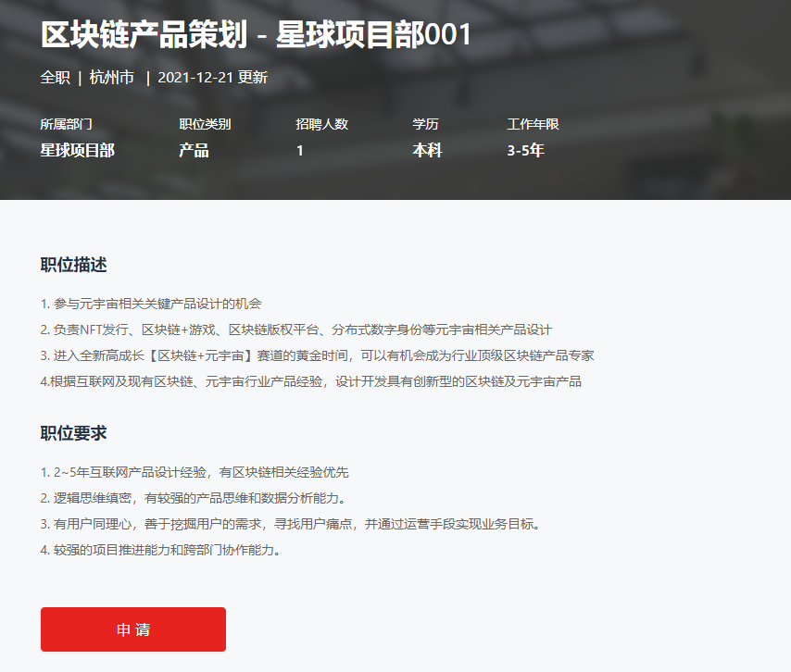Click the recruitment count value 1
This screenshot has width=791, height=672.
300,151
